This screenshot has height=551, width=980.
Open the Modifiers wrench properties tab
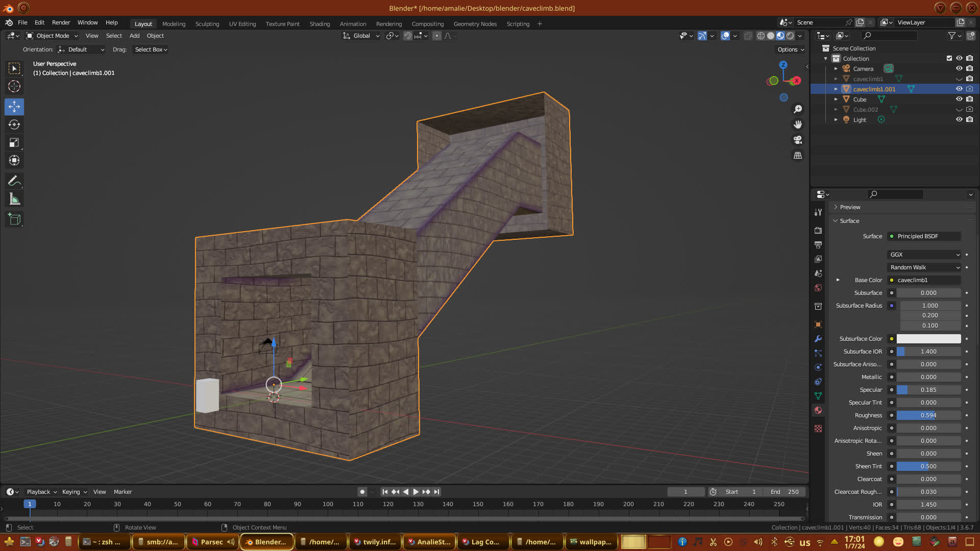coord(818,339)
